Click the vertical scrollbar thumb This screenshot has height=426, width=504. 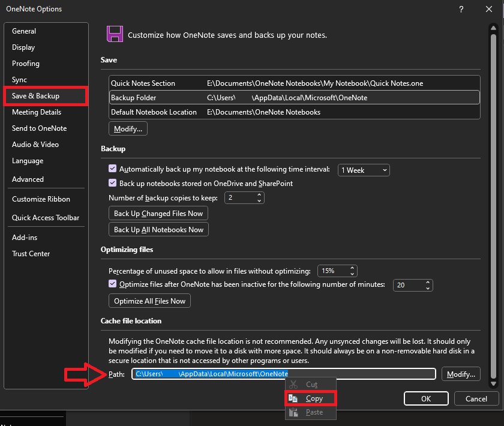pos(493,206)
